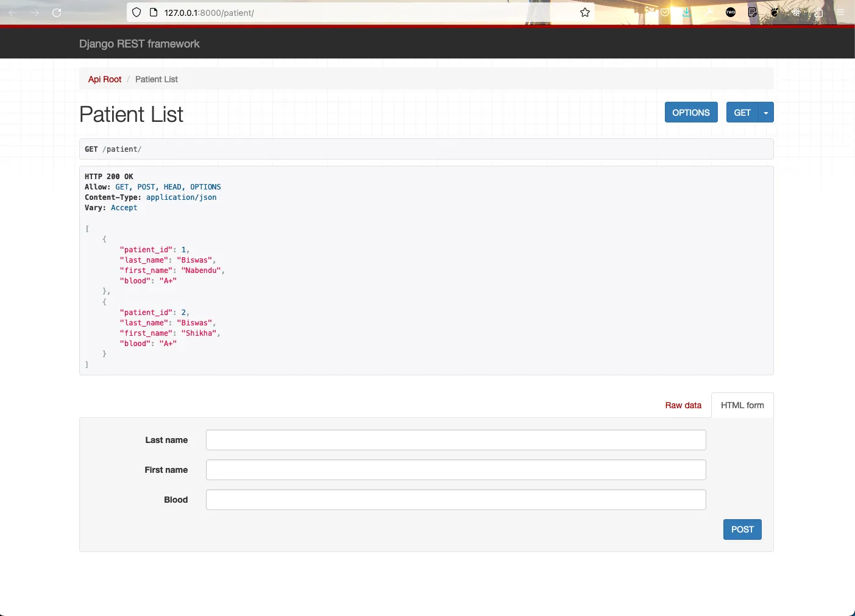Viewport: 855px width, 616px height.
Task: Click the First name form label
Action: click(x=166, y=470)
